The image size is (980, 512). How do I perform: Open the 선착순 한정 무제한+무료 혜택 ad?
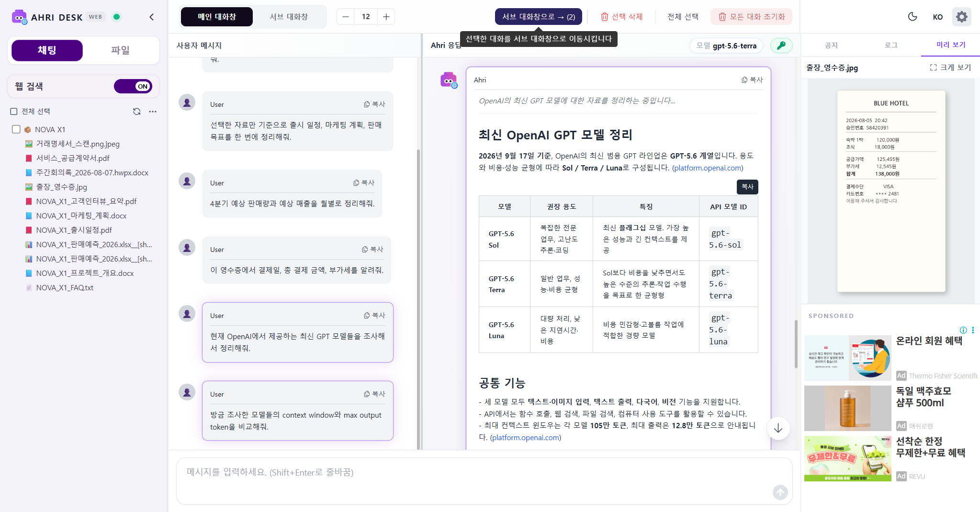pyautogui.click(x=891, y=458)
